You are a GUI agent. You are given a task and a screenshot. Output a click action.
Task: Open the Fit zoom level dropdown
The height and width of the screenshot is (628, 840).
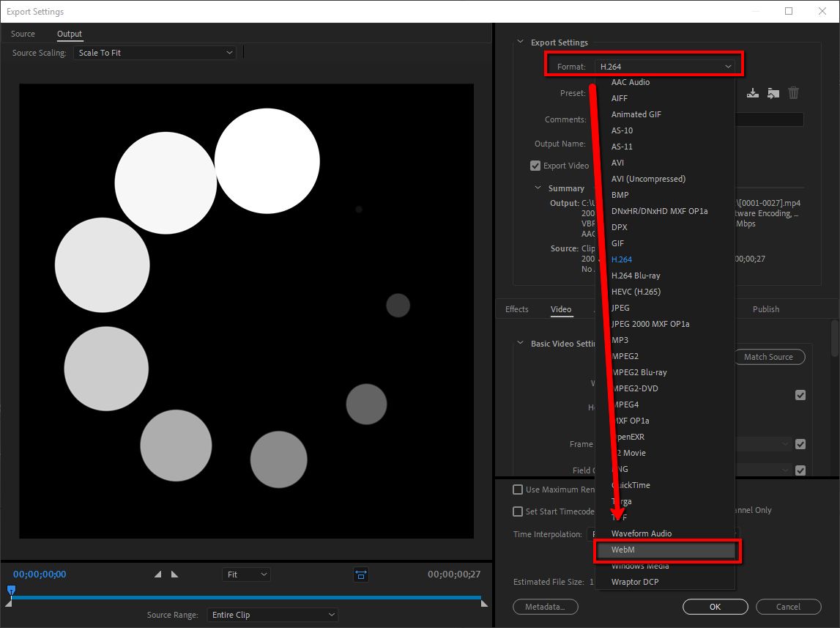point(246,575)
